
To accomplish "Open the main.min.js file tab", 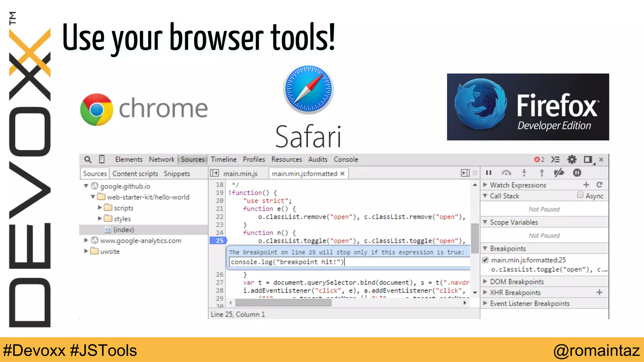I will coord(240,173).
